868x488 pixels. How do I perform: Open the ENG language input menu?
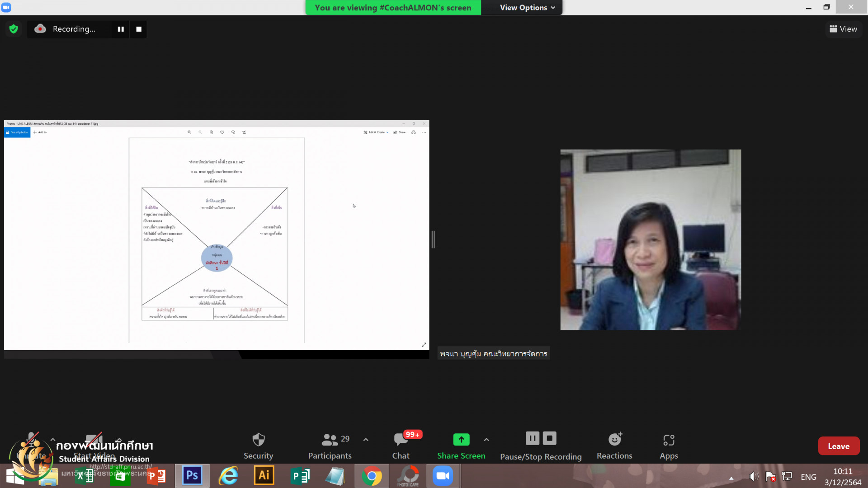808,477
